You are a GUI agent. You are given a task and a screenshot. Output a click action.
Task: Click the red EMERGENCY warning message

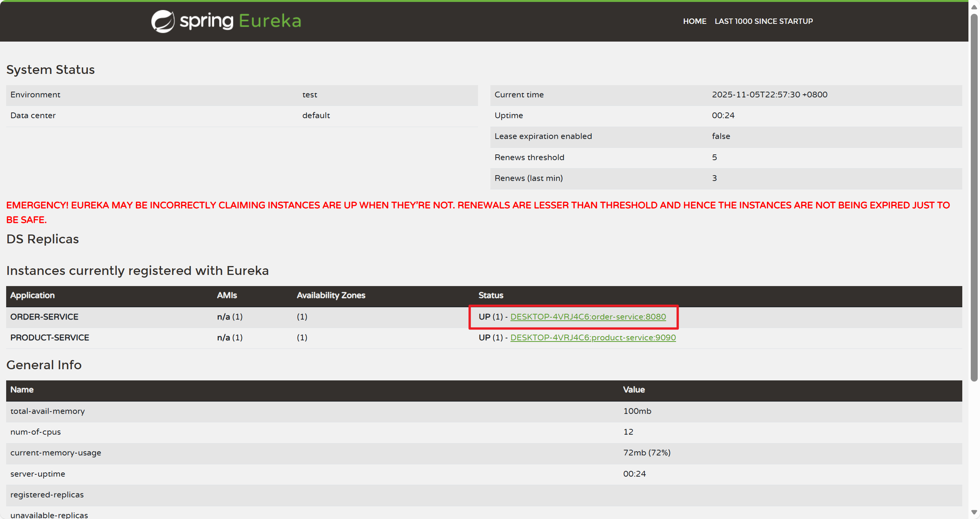(x=478, y=205)
